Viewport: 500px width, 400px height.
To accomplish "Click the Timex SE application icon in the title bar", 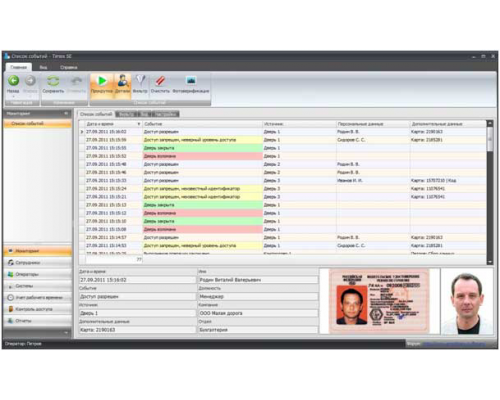I will pyautogui.click(x=7, y=56).
